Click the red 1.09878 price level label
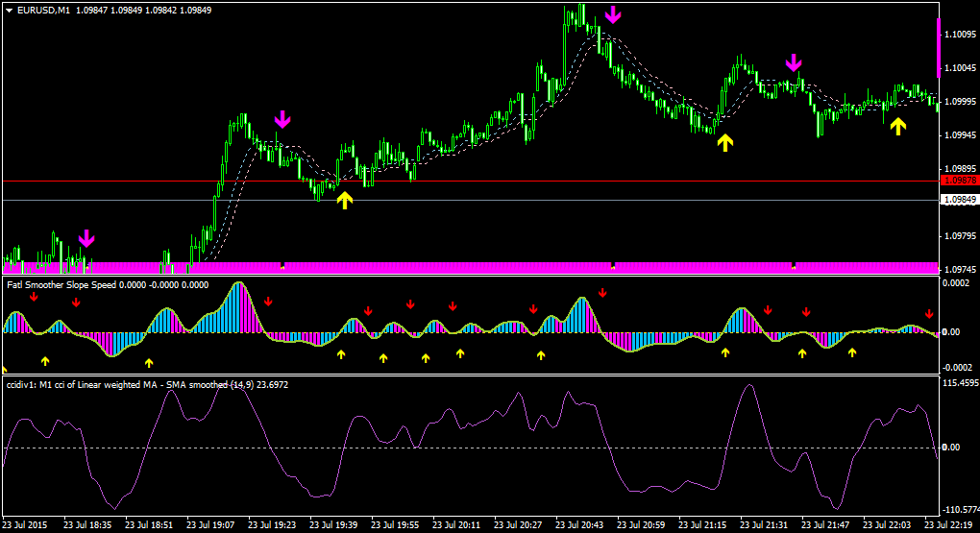The height and width of the screenshot is (533, 980). click(960, 181)
